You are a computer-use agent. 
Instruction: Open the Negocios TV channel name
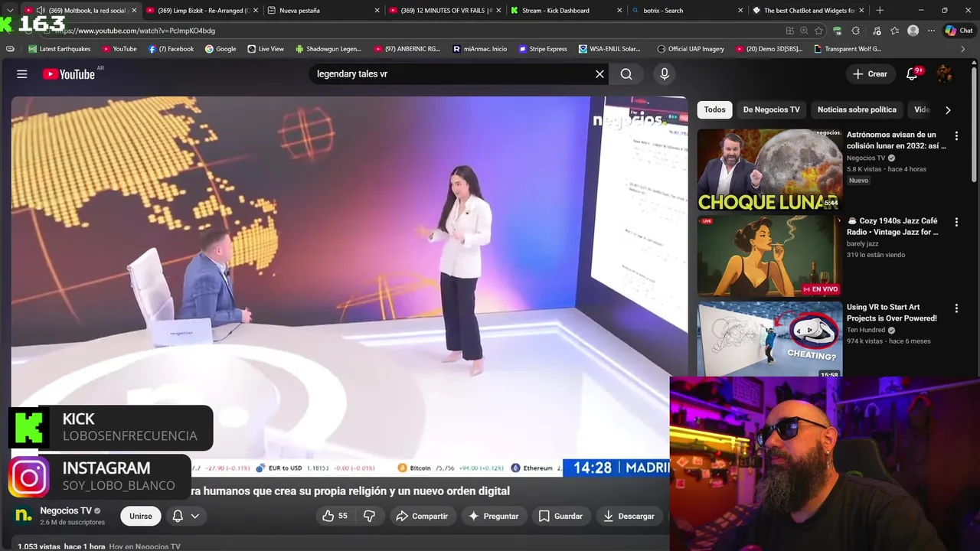[x=66, y=510]
